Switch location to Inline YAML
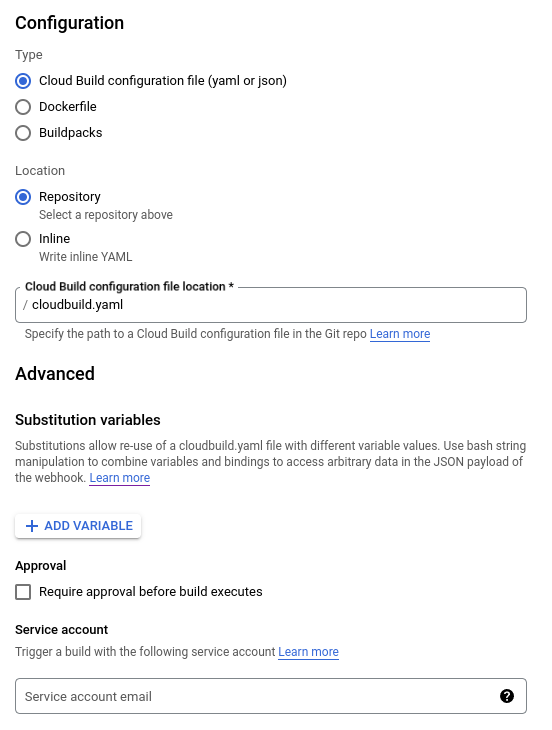The image size is (552, 730). [23, 239]
